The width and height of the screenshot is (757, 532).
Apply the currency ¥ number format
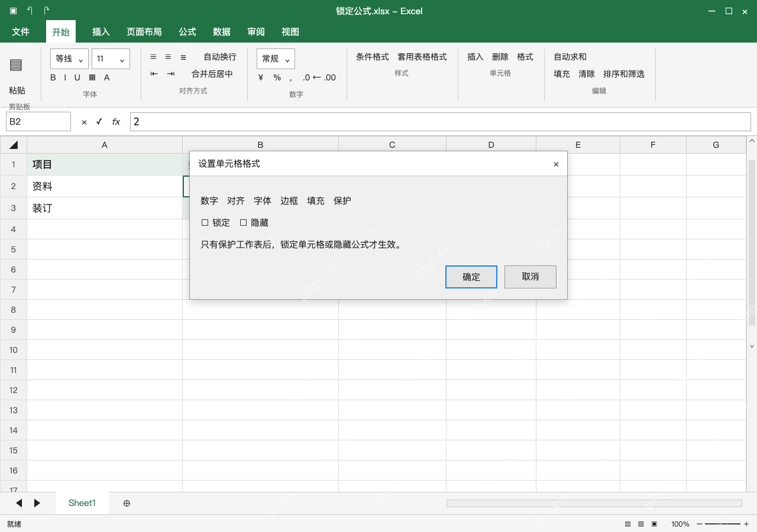[x=261, y=77]
